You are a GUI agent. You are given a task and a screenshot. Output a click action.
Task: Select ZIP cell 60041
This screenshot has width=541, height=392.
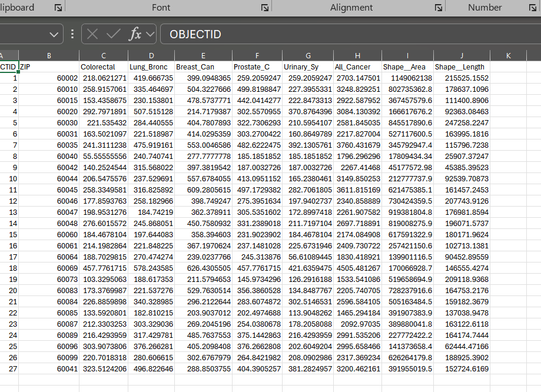coord(49,369)
